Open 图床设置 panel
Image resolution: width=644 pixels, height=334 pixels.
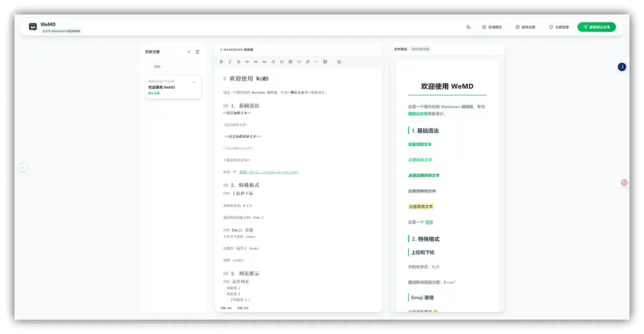526,27
